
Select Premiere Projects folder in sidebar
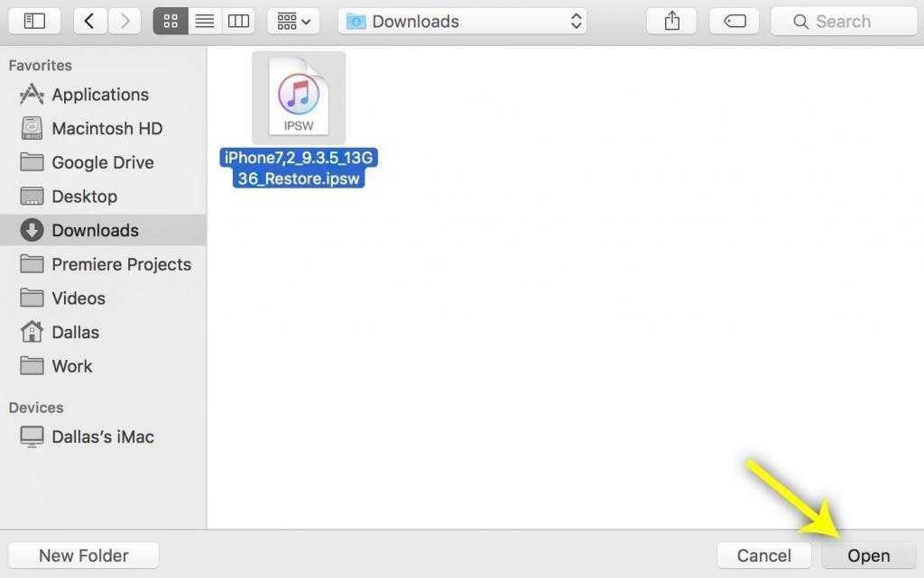121,264
